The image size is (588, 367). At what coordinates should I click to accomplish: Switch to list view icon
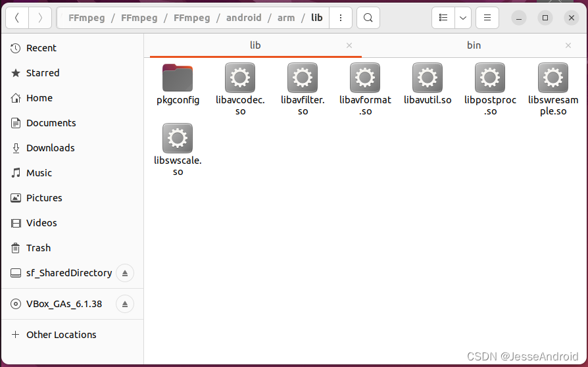click(443, 18)
